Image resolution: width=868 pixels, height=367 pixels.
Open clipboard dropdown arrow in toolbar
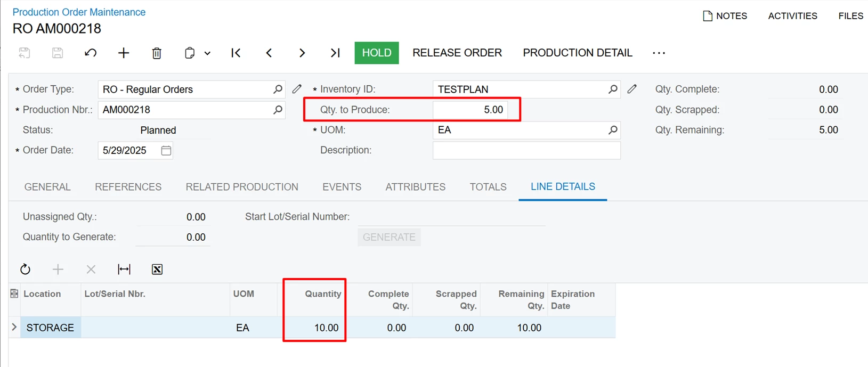click(x=207, y=53)
